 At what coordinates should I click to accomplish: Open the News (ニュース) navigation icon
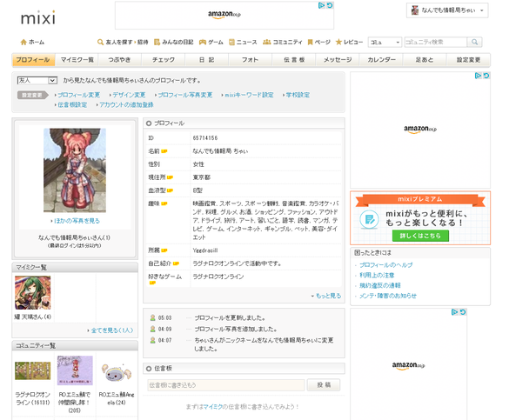point(231,42)
